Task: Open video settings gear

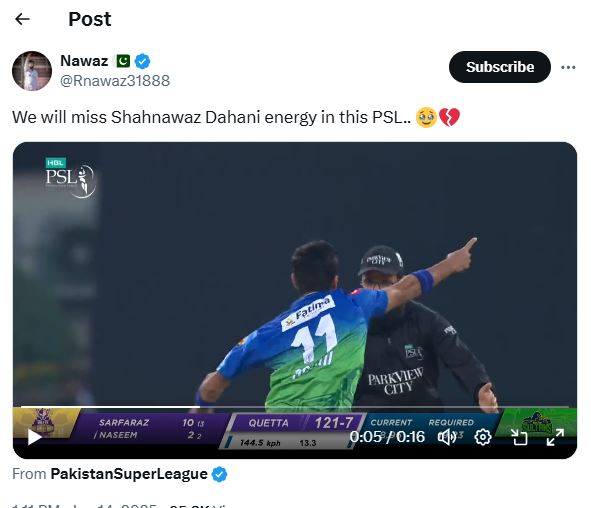Action: pos(483,437)
